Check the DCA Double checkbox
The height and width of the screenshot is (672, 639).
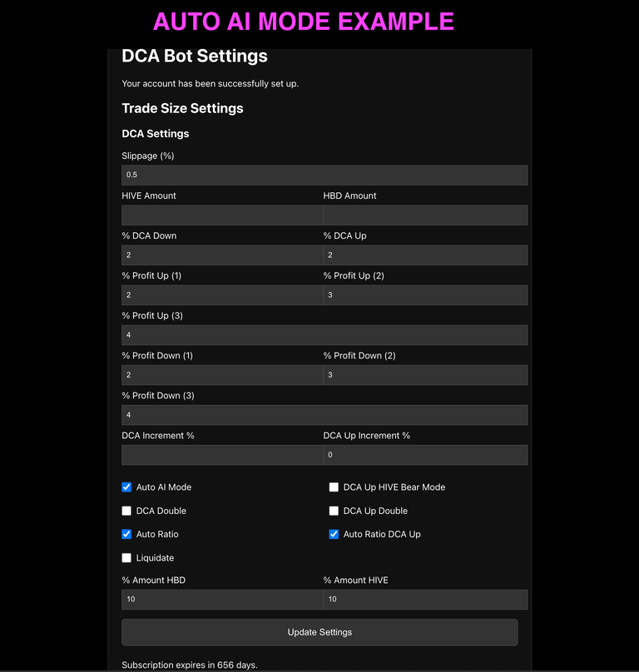pos(126,511)
